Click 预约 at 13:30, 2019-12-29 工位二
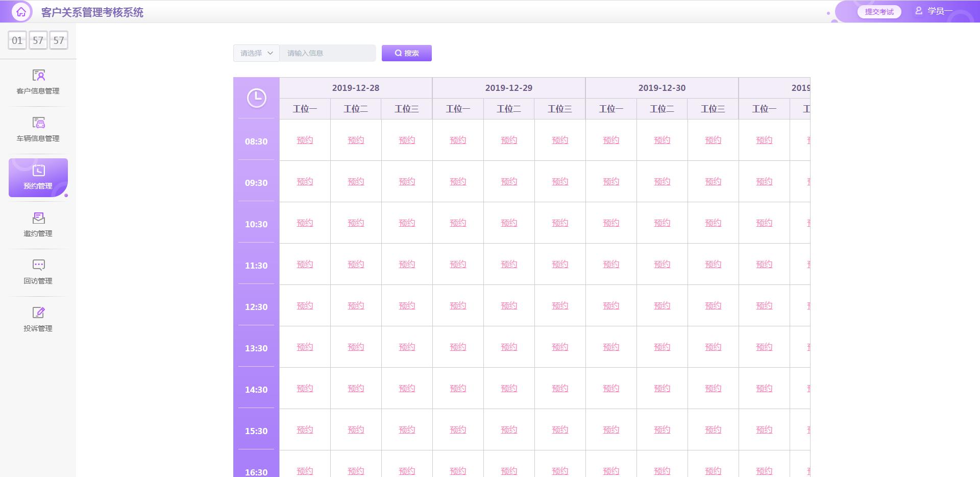Viewport: 980px width, 477px height. point(509,347)
